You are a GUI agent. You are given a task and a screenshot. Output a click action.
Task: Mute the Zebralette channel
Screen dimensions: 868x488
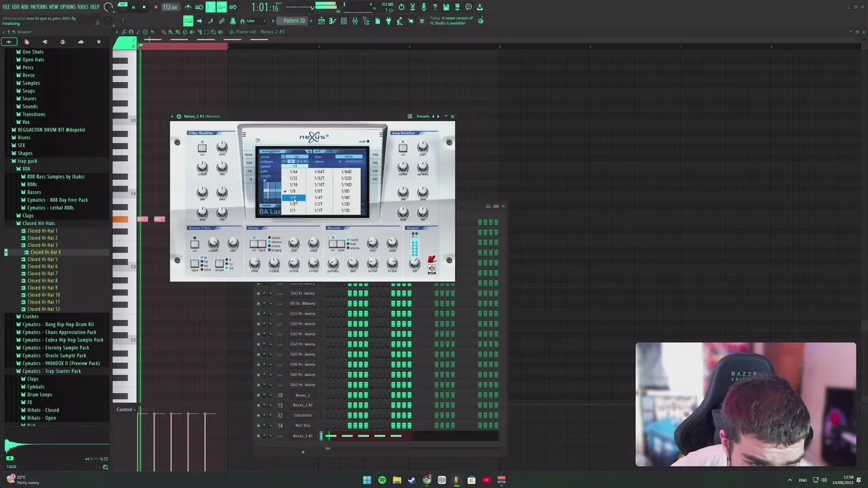(258, 415)
